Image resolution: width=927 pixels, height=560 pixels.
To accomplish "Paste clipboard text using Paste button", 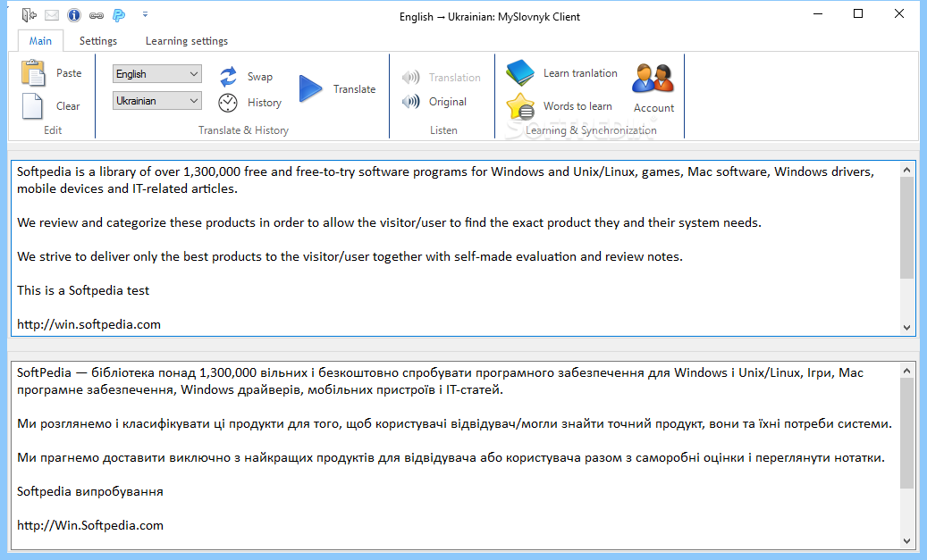I will [x=52, y=73].
